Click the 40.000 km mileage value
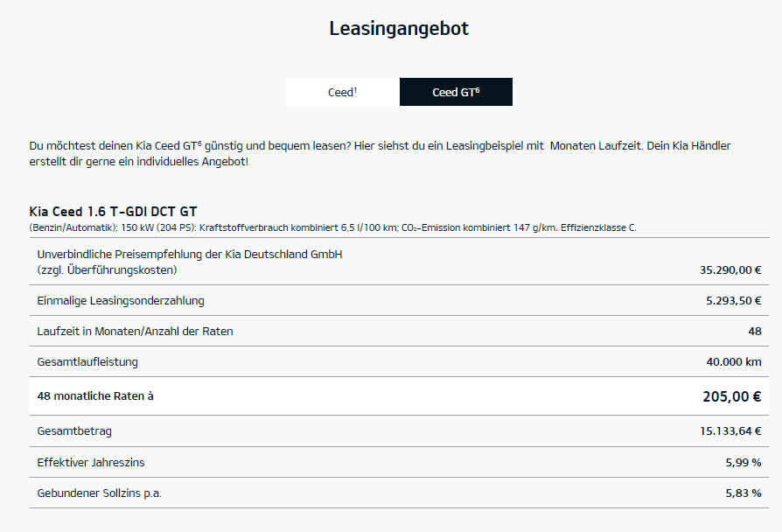The width and height of the screenshot is (782, 532). click(x=733, y=361)
